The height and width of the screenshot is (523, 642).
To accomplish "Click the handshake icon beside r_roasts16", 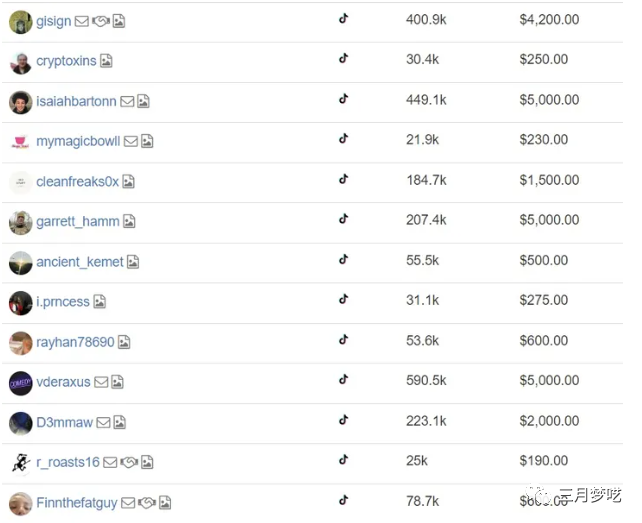I will click(x=128, y=463).
